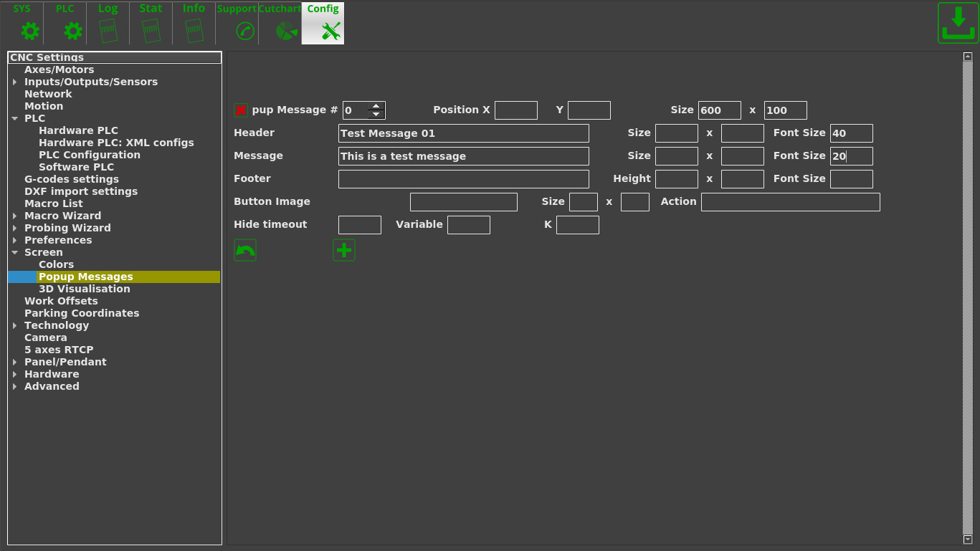Click the vertical scrollbar on right
The height and width of the screenshot is (551, 980).
pos(967,287)
